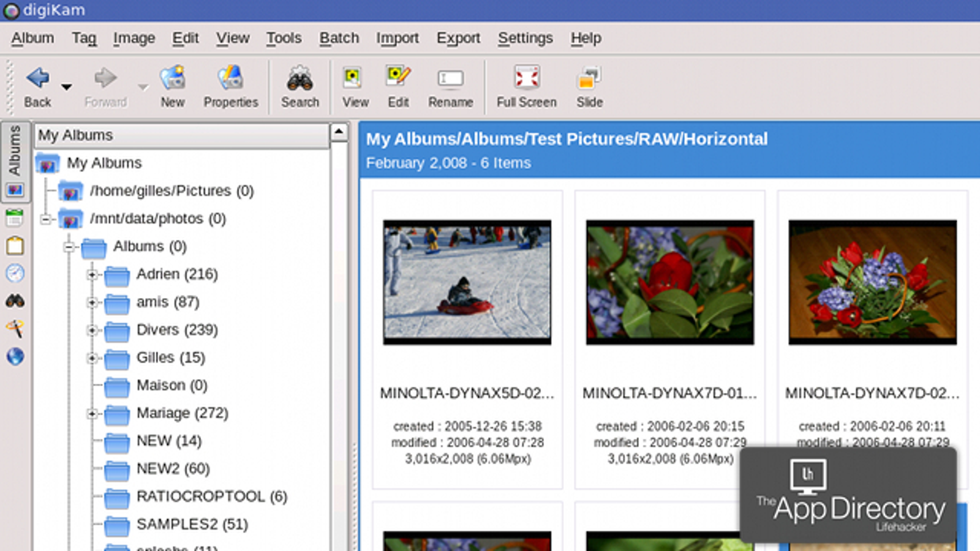Open the Tools menu
The width and height of the screenshot is (980, 551).
[284, 38]
